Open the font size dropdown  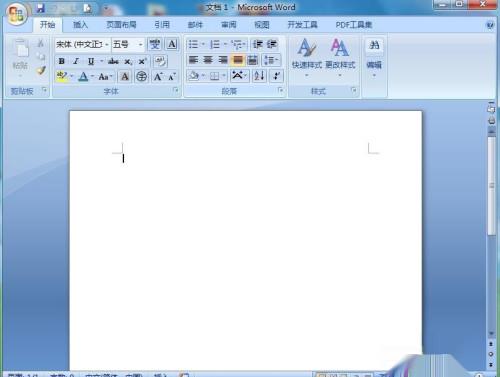pyautogui.click(x=141, y=44)
